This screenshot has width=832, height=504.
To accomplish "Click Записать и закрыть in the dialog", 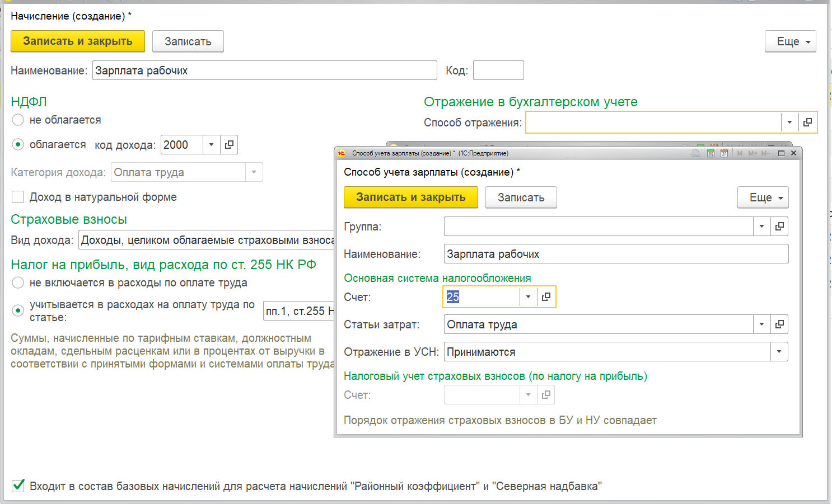I will tap(411, 197).
